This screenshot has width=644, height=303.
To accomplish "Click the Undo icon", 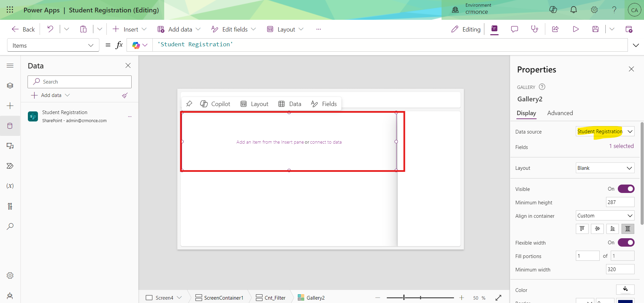I will [x=50, y=29].
